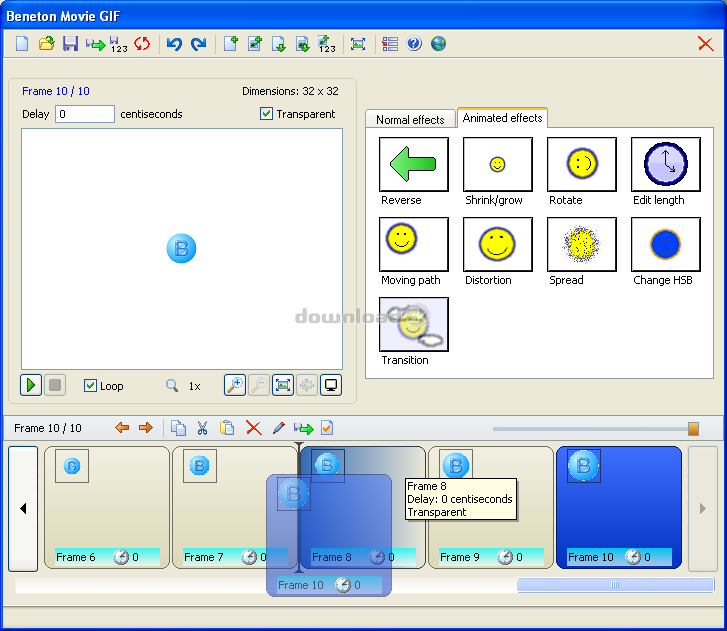Click the Change HSB effect icon
This screenshot has height=631, width=727.
tap(666, 244)
